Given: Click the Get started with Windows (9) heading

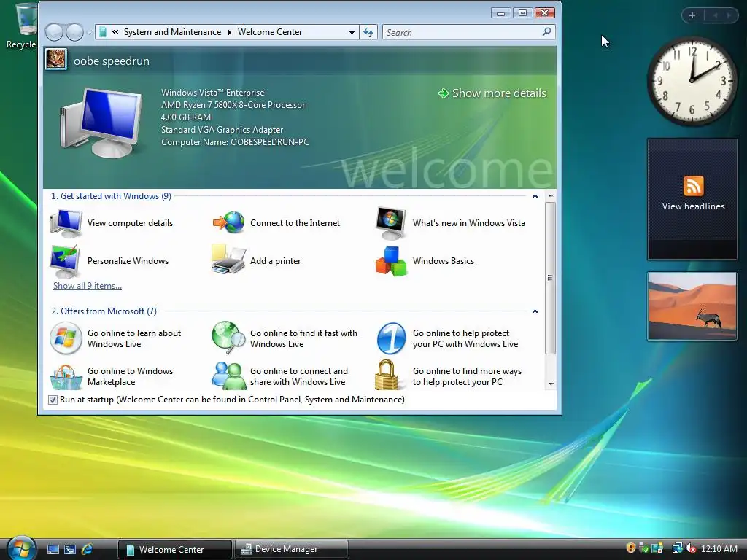Looking at the screenshot, I should (x=111, y=196).
